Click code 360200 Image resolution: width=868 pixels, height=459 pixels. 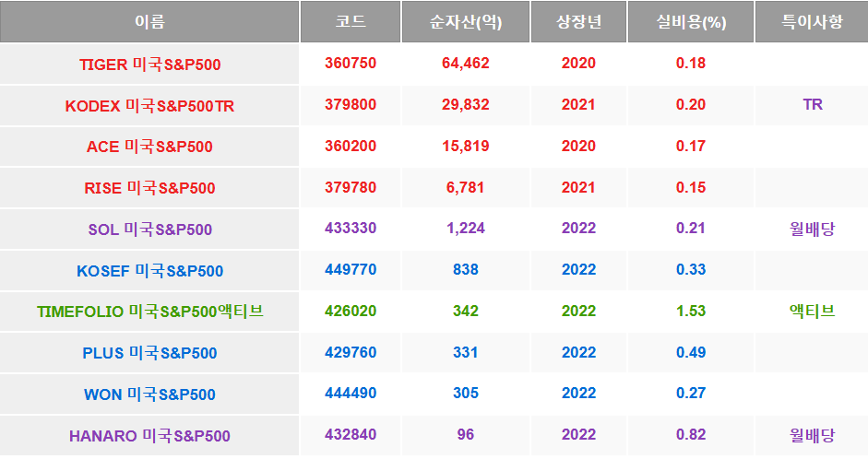coord(351,146)
